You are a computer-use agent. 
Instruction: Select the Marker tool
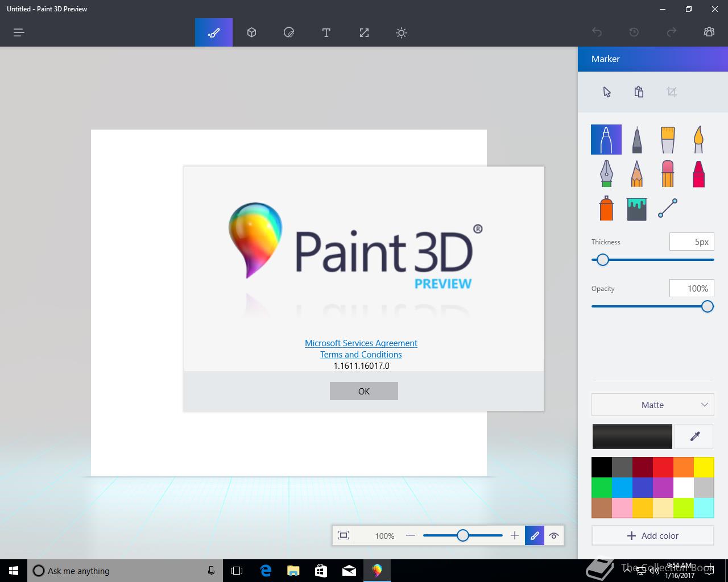click(x=606, y=139)
